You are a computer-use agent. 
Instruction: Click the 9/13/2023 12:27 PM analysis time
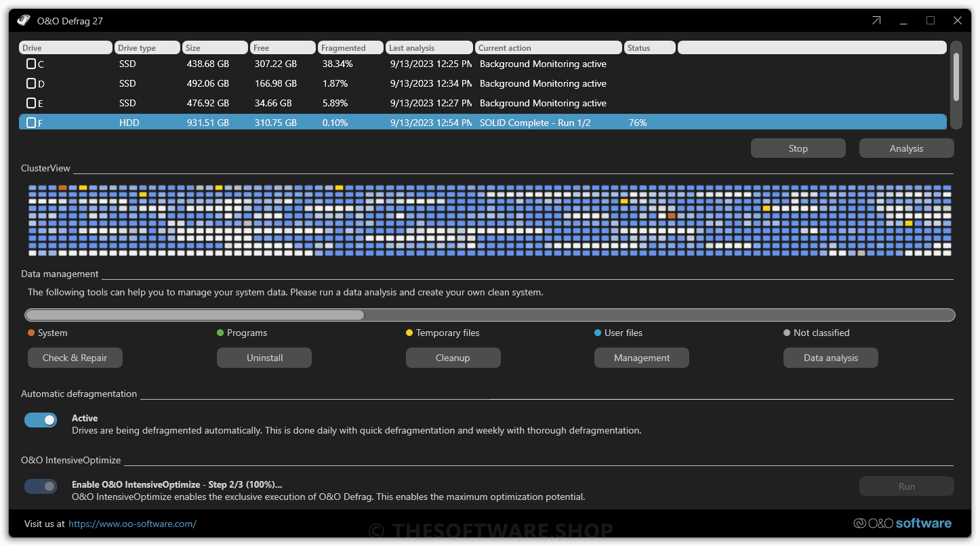point(431,103)
